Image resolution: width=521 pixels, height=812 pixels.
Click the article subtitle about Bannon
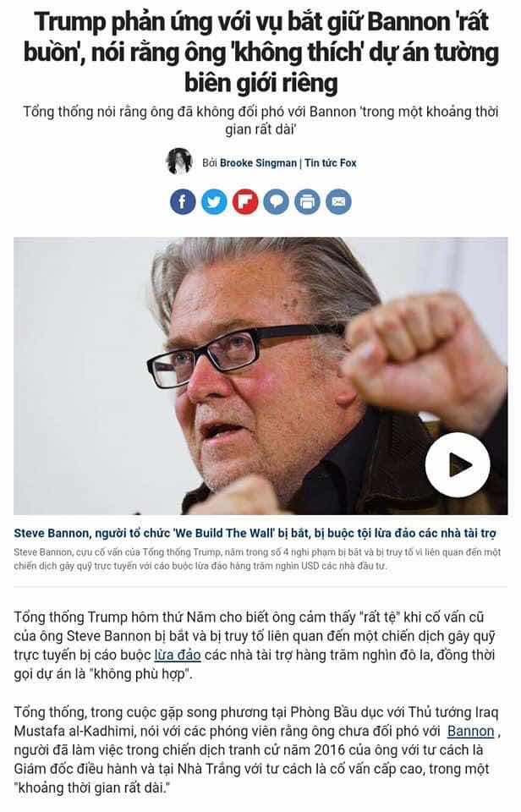(260, 120)
